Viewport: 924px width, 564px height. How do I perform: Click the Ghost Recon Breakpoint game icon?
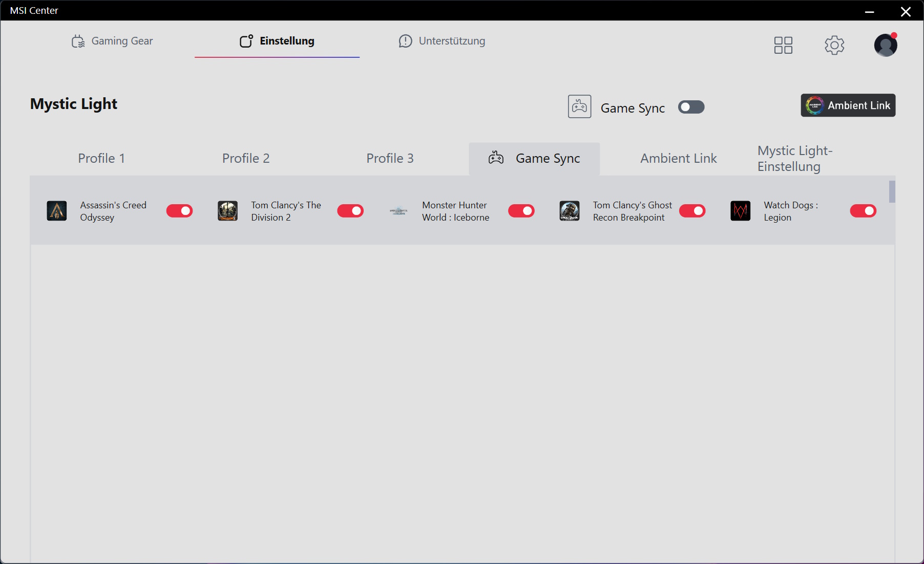570,211
